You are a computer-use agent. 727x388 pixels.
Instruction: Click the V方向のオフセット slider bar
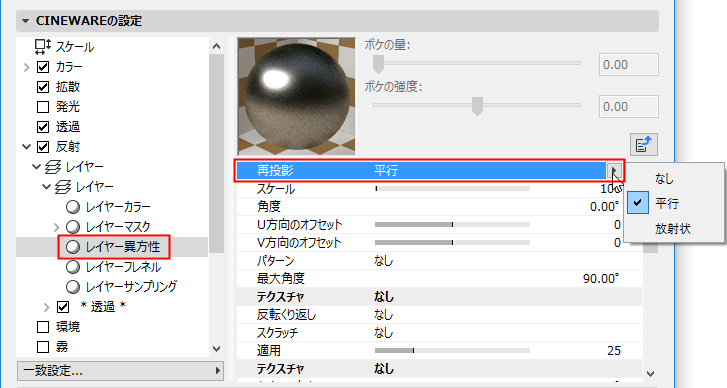pos(453,242)
